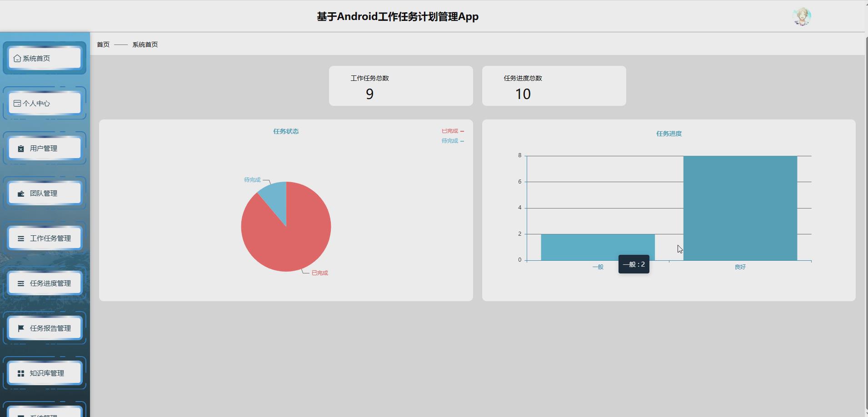This screenshot has height=417, width=868.
Task: Click the list icon beside 工作任务管理
Action: [21, 238]
